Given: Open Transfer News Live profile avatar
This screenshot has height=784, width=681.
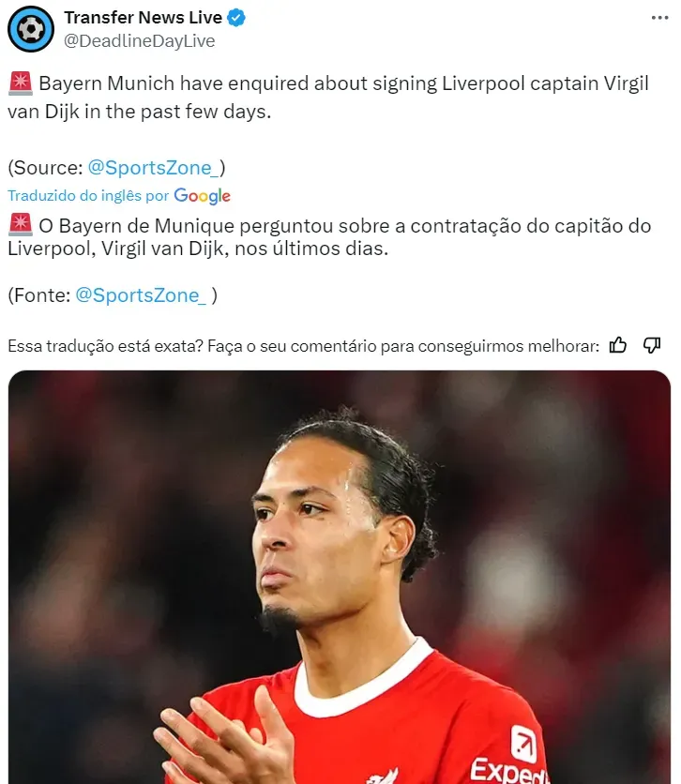Looking at the screenshot, I should pyautogui.click(x=31, y=29).
